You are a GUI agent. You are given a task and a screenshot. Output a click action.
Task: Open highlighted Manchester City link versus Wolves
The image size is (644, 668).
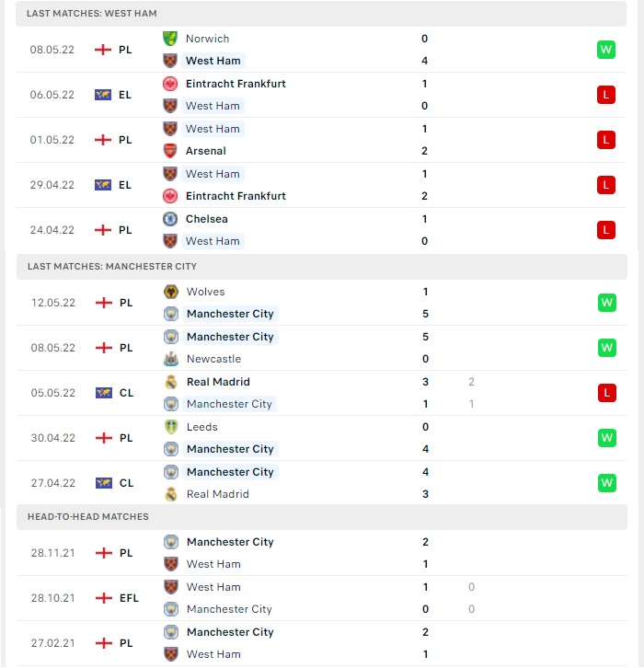[x=230, y=314]
